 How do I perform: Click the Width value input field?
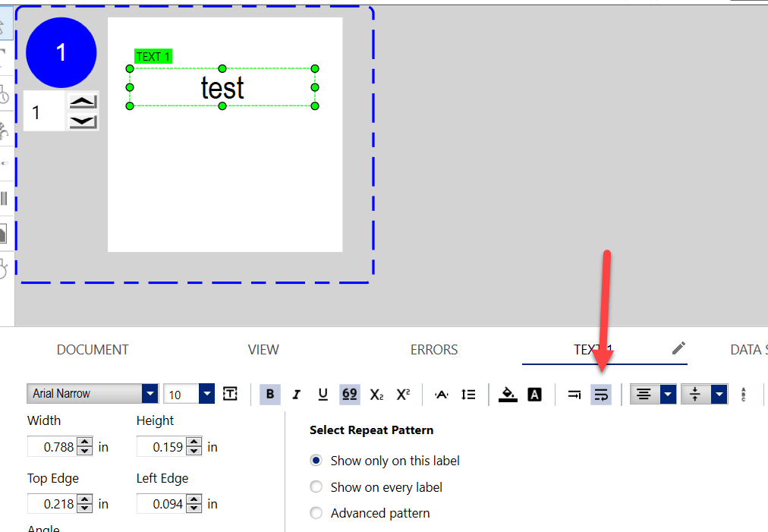[52, 447]
